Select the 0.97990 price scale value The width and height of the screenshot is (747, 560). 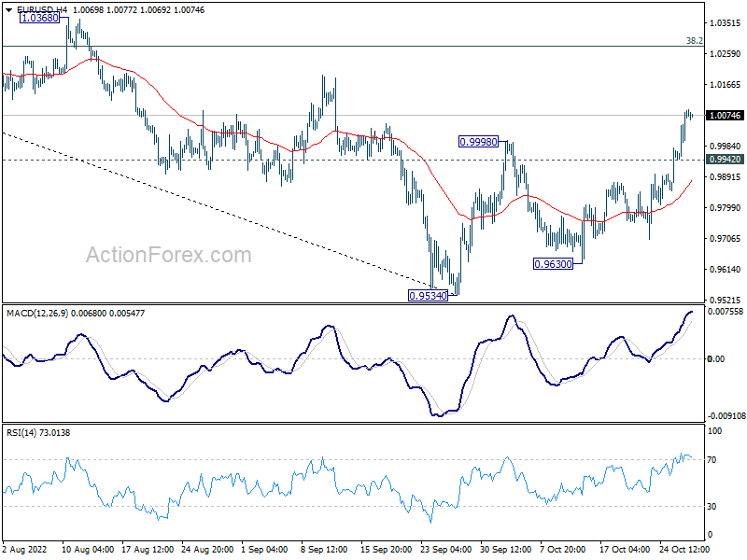point(726,207)
